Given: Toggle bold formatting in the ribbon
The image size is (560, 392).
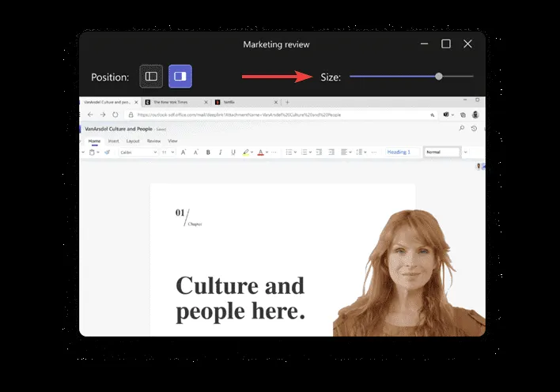Looking at the screenshot, I should [208, 152].
